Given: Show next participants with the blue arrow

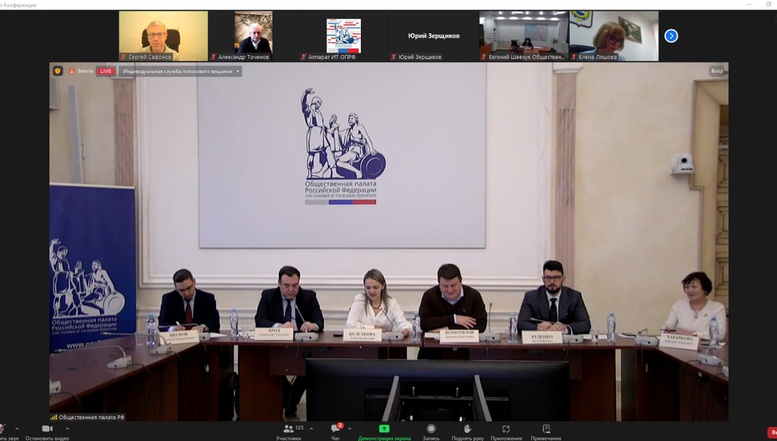Looking at the screenshot, I should pos(671,36).
